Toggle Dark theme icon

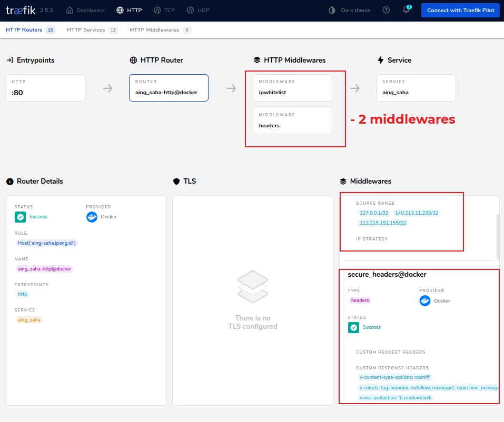(332, 11)
